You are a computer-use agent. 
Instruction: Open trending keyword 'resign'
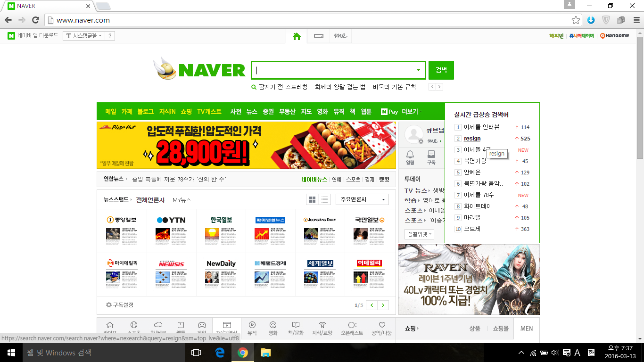pyautogui.click(x=472, y=139)
